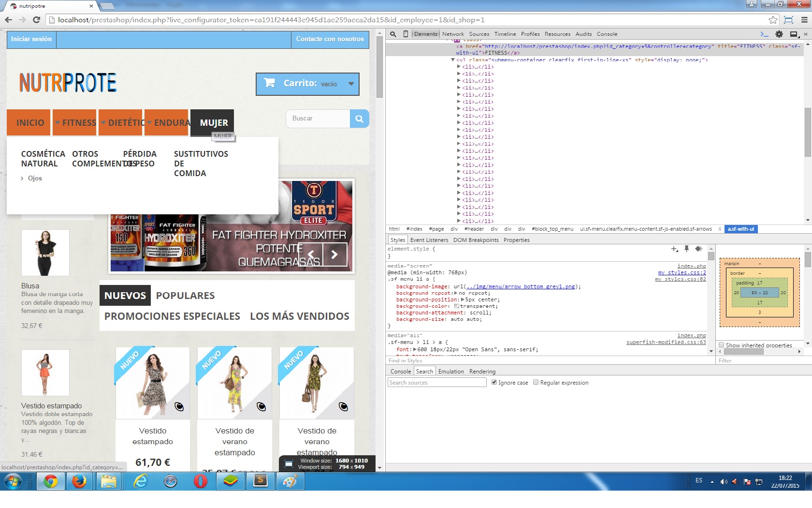This screenshot has width=812, height=508.
Task: Click the Iniciar sesión link
Action: tap(31, 39)
